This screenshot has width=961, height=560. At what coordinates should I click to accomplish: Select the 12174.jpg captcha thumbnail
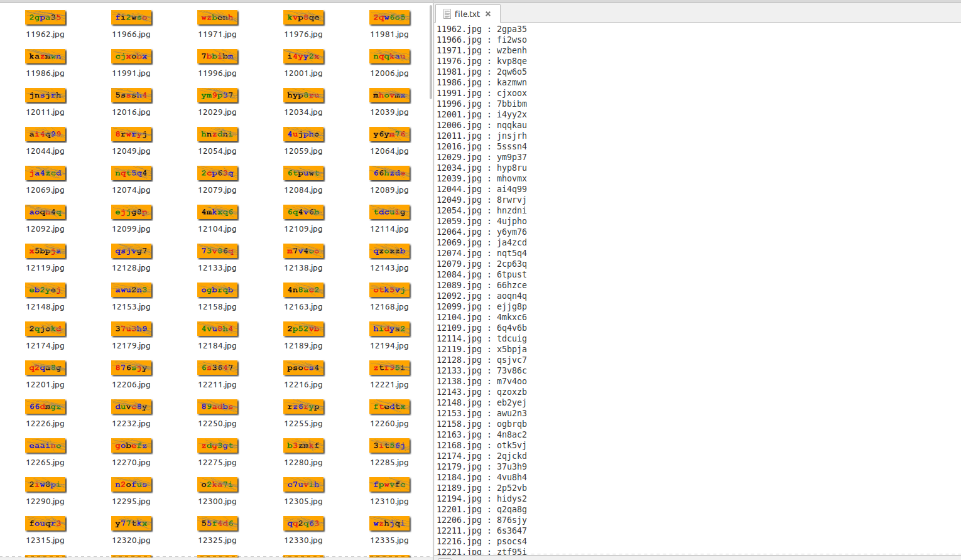(x=45, y=330)
